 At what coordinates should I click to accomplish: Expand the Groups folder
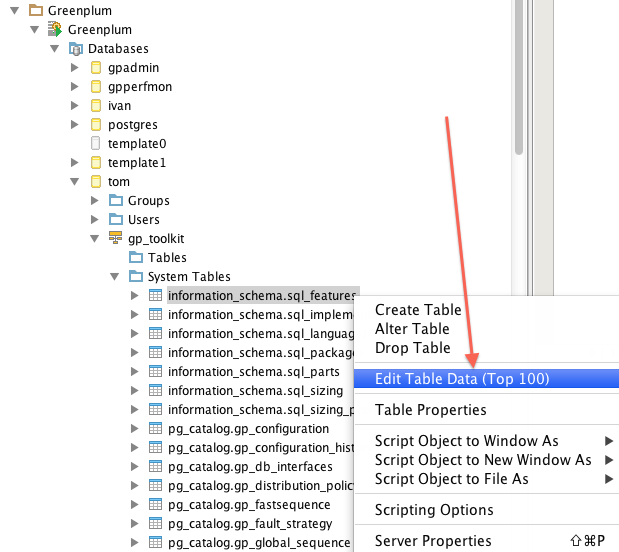pyautogui.click(x=94, y=200)
